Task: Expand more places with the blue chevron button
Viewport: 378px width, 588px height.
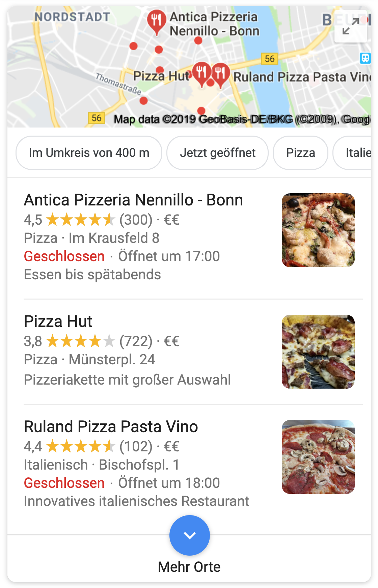Action: tap(189, 535)
